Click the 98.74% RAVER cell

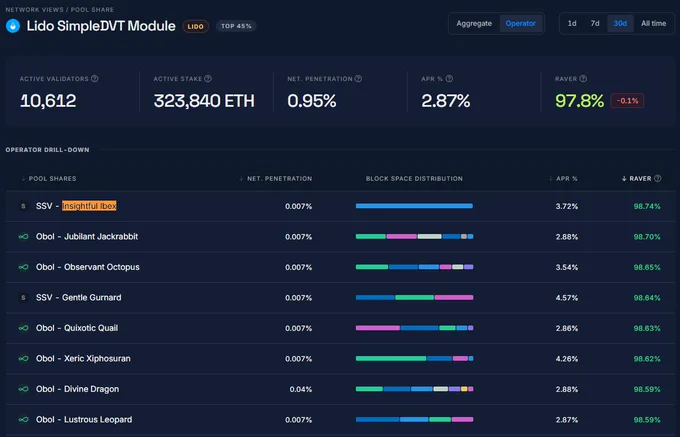647,206
